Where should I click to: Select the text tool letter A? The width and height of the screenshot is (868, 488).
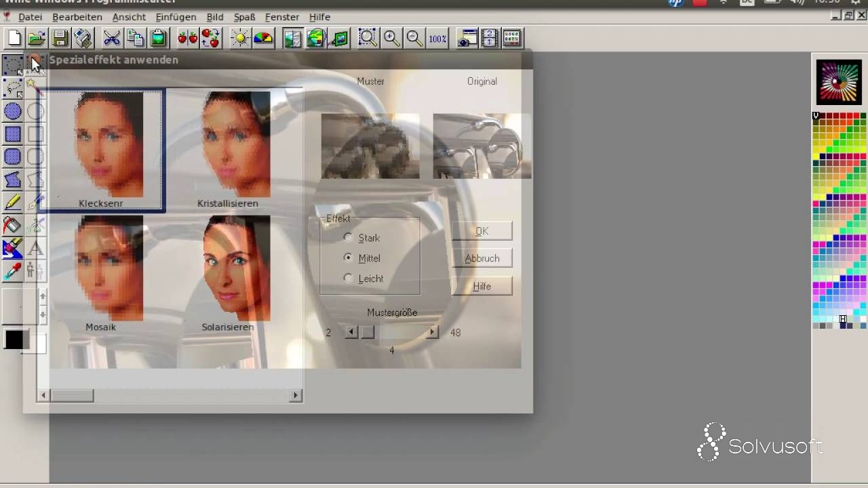point(35,248)
